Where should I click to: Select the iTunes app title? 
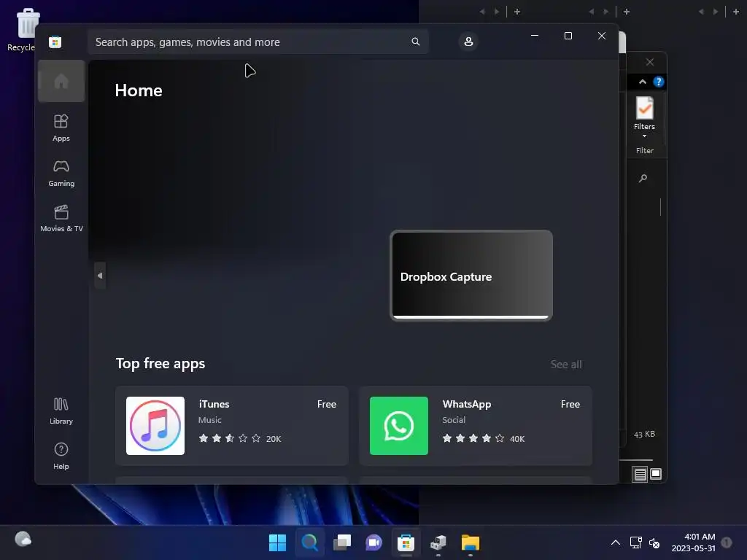pos(214,404)
